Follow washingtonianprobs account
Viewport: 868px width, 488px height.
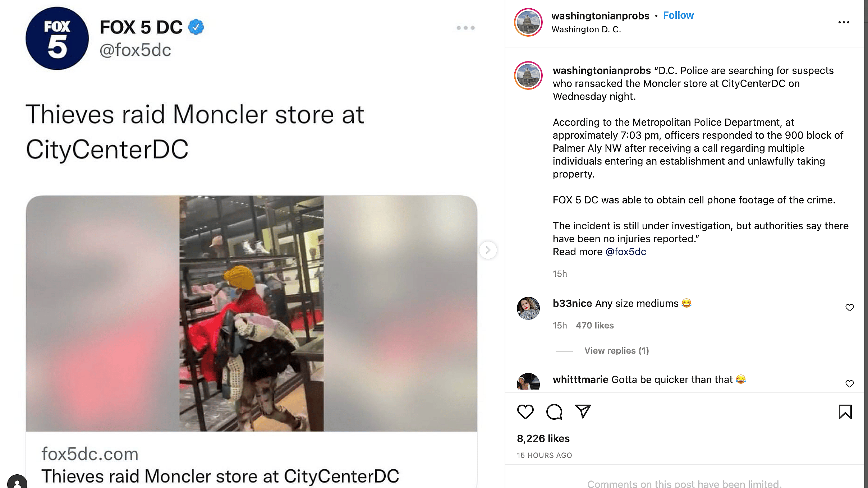[678, 15]
